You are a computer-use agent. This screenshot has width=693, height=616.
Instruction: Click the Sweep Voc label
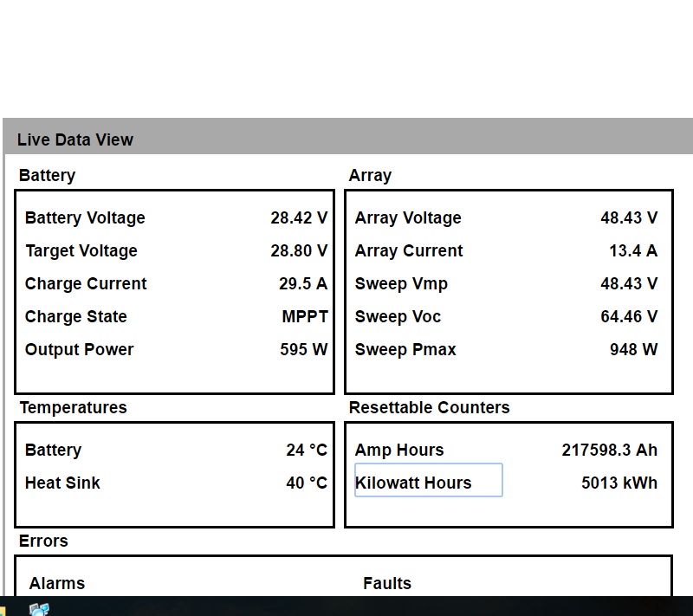point(398,317)
